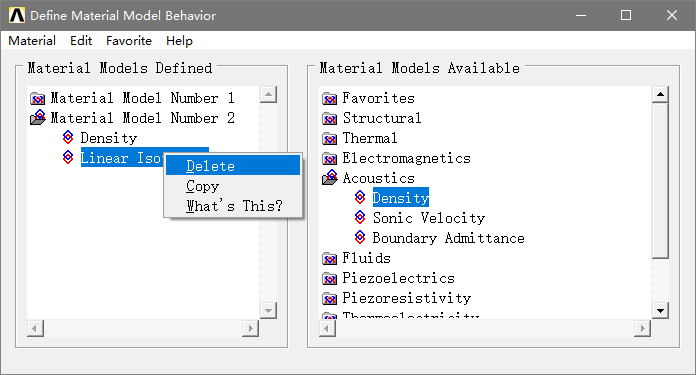Open the Material menu
Viewport: 696px width, 375px height.
click(x=32, y=41)
